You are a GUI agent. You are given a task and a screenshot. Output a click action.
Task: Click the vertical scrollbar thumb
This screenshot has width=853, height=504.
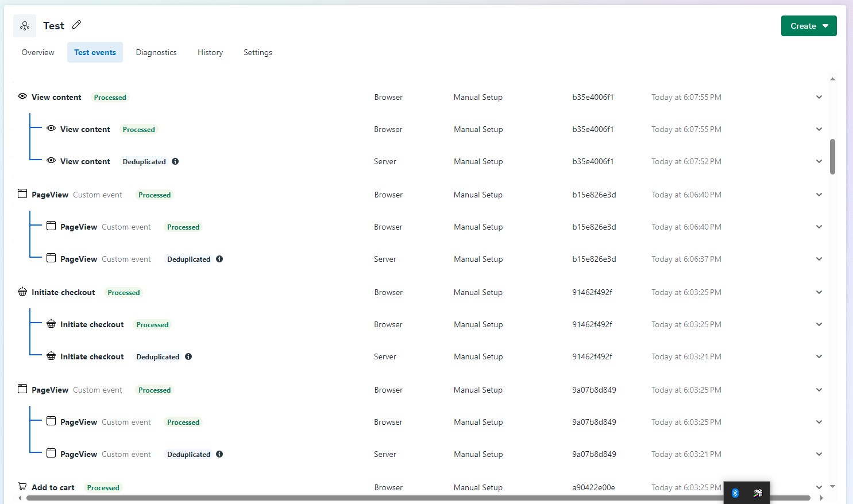[832, 156]
